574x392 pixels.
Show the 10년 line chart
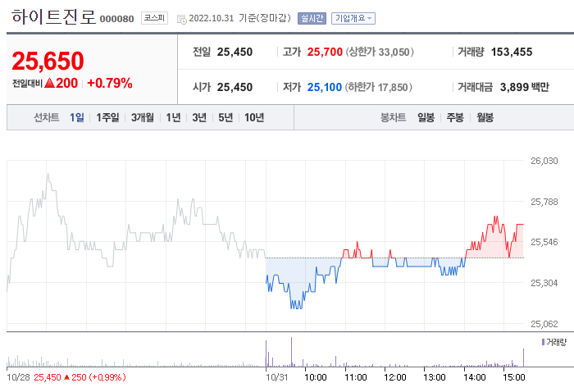[254, 117]
